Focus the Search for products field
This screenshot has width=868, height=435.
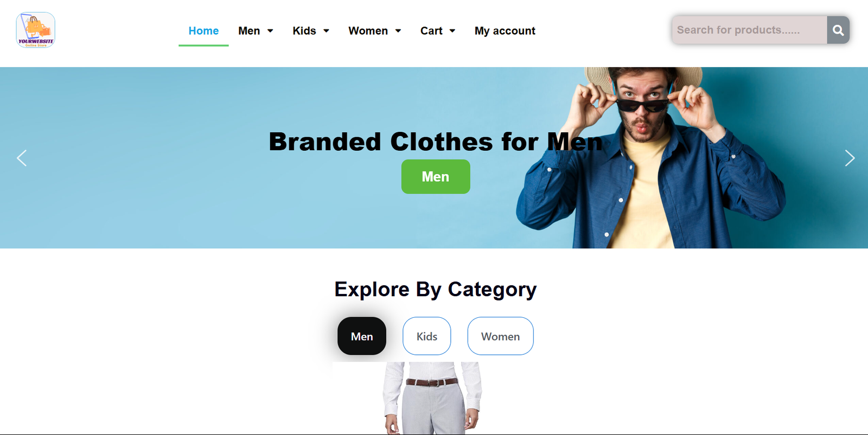pyautogui.click(x=749, y=30)
